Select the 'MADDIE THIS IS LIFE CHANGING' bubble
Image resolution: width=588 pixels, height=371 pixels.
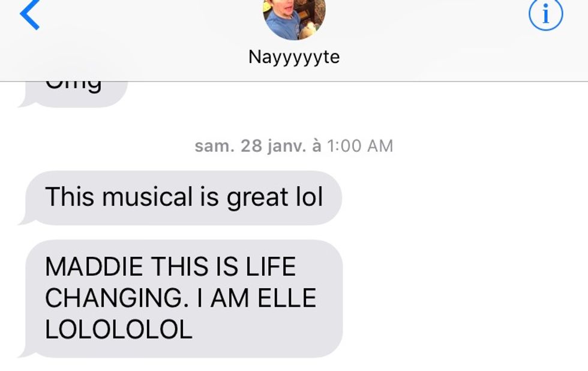(181, 298)
